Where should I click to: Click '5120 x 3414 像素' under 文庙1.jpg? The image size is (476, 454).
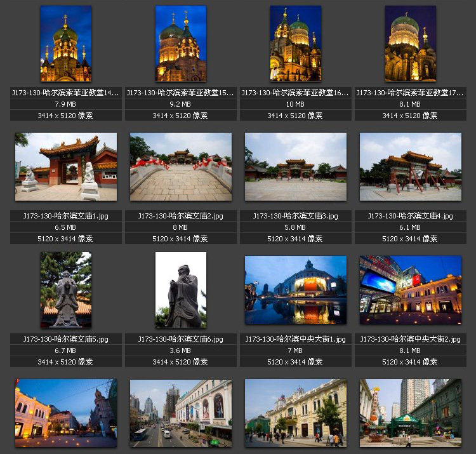[65, 239]
